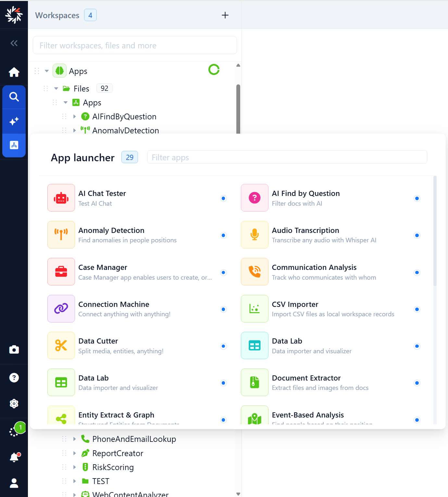Open the Data Cutter scissors icon

(x=61, y=345)
